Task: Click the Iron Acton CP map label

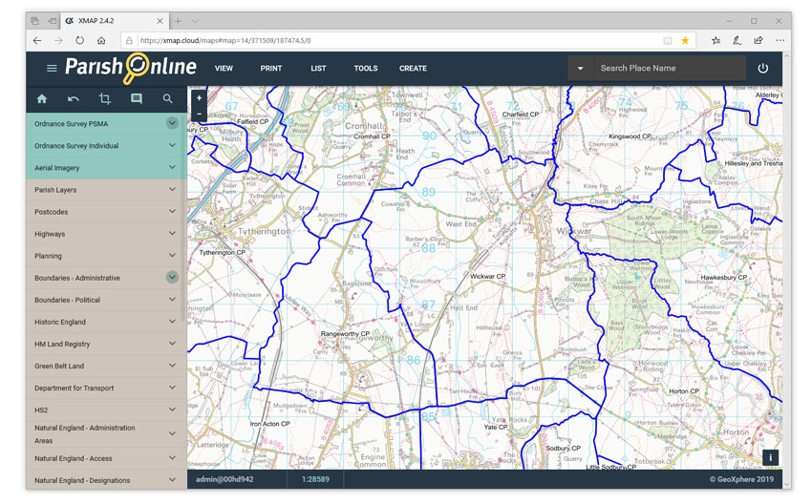Action: coord(269,424)
